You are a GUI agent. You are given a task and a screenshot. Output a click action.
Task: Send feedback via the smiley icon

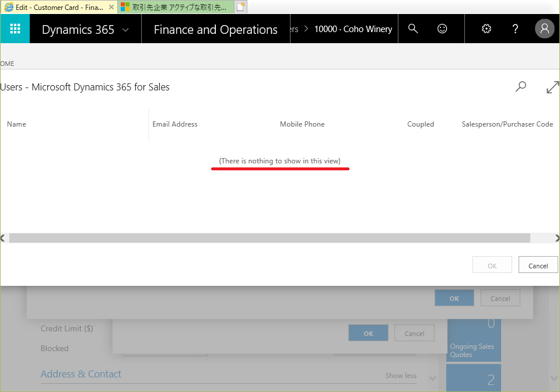tap(442, 29)
